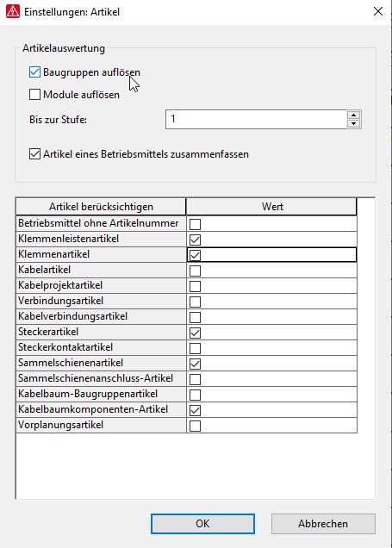Click the Wert column header
Image resolution: width=392 pixels, height=548 pixels.
click(271, 207)
